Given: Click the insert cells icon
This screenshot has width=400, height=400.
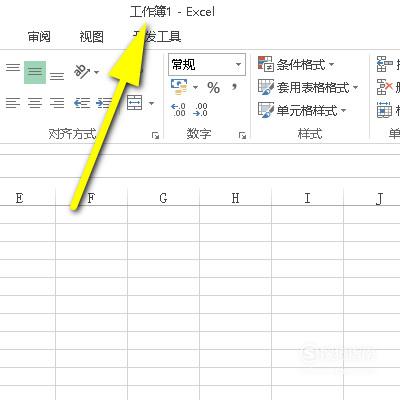Looking at the screenshot, I should (385, 64).
